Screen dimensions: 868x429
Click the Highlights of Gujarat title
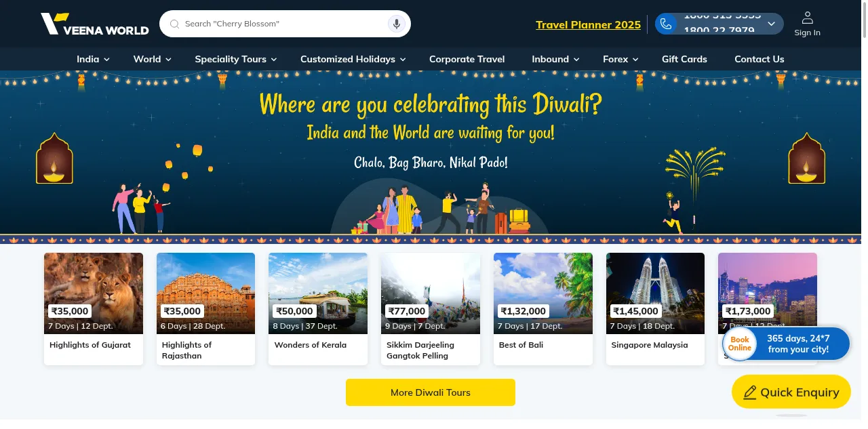coord(90,345)
